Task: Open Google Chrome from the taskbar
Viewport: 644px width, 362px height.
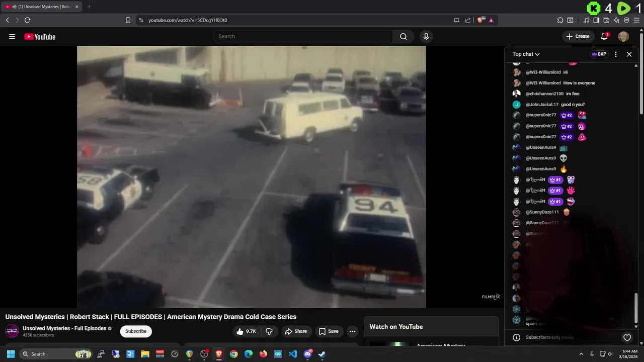Action: pyautogui.click(x=233, y=354)
